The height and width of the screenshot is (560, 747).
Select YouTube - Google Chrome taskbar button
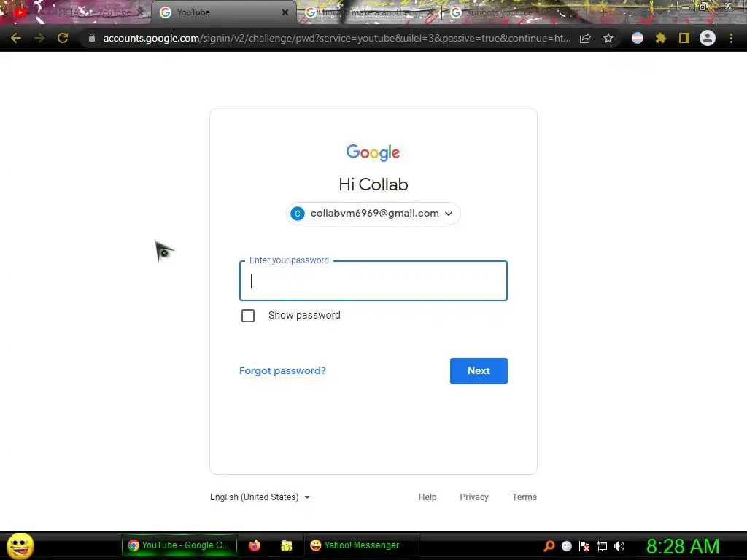tap(179, 545)
